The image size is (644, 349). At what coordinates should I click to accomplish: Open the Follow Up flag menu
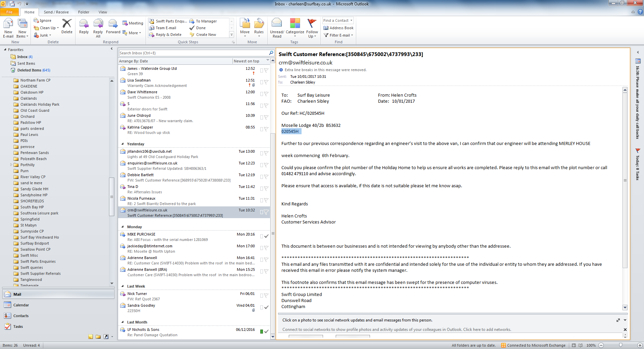pyautogui.click(x=312, y=28)
